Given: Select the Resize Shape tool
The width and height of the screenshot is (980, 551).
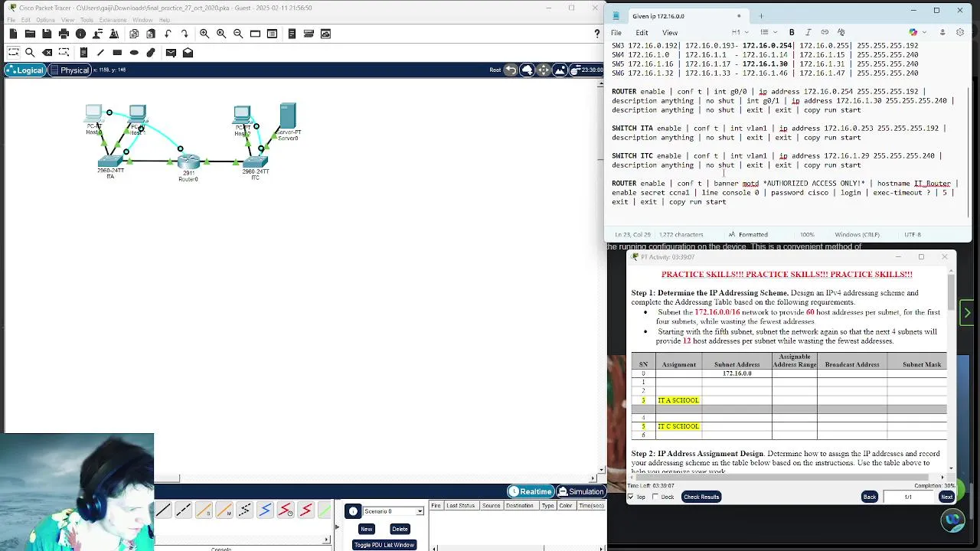Looking at the screenshot, I should coord(64,53).
